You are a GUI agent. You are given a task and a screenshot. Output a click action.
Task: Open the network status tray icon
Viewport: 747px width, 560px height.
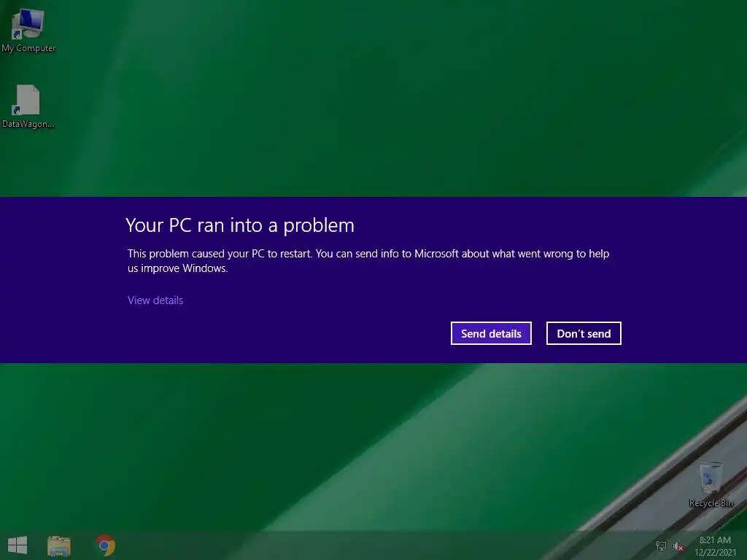pos(661,545)
